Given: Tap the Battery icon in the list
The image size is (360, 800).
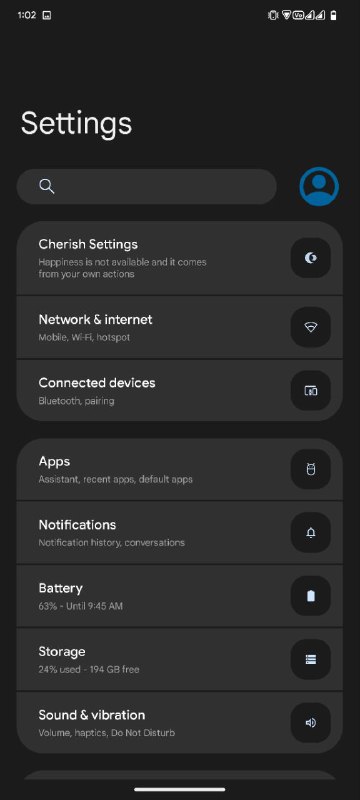Looking at the screenshot, I should [311, 596].
